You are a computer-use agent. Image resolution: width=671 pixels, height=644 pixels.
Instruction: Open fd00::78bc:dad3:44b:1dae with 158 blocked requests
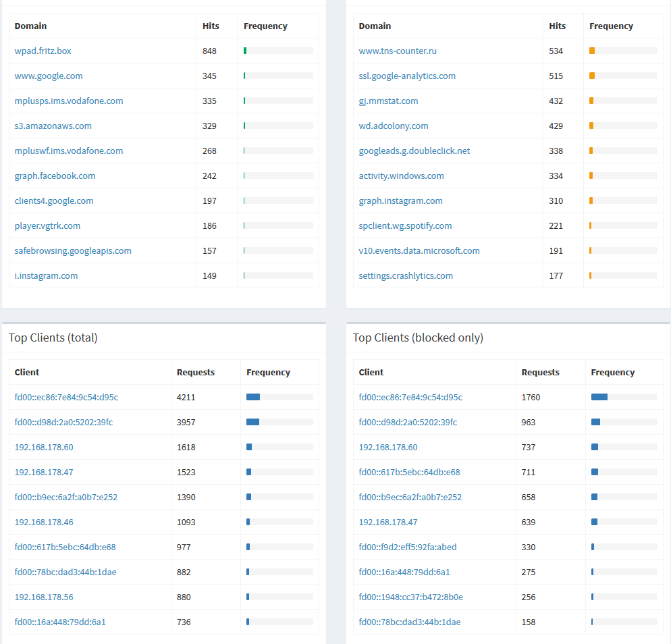pyautogui.click(x=410, y=622)
